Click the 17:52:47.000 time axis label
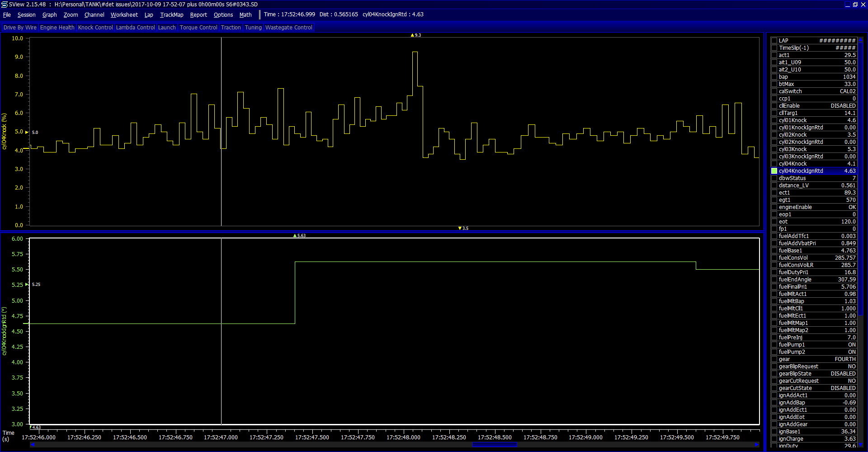 pyautogui.click(x=221, y=438)
